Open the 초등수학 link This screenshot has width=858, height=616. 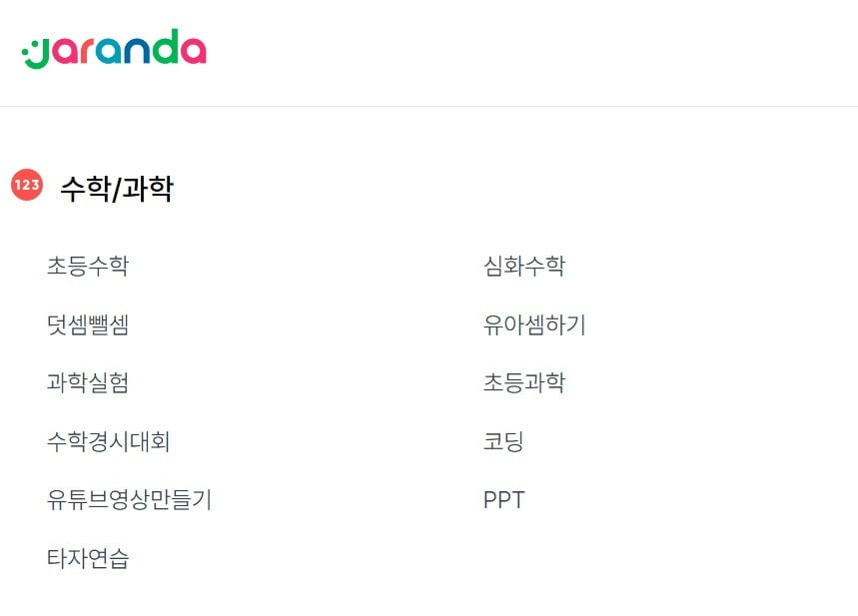click(x=88, y=266)
